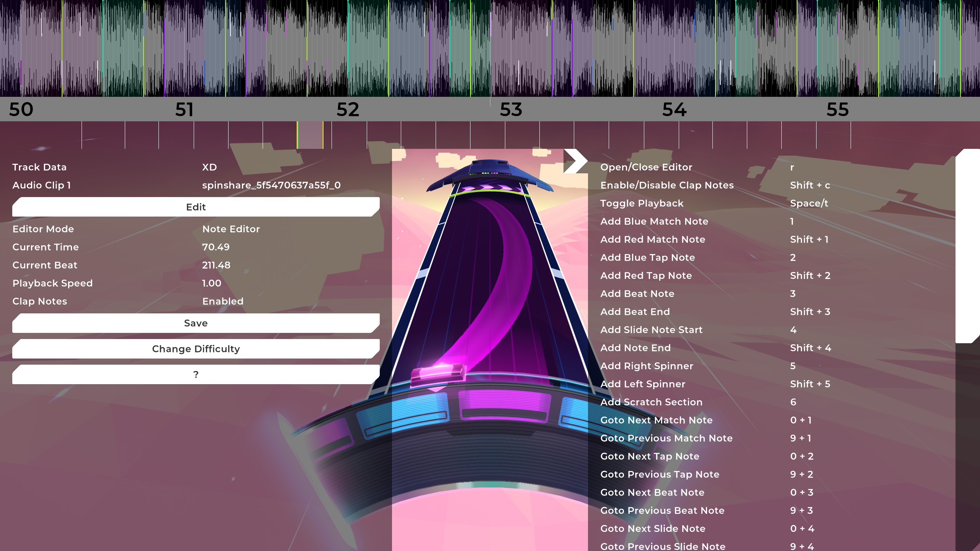The height and width of the screenshot is (551, 980).
Task: Click the Edit track data button
Action: [x=196, y=207]
